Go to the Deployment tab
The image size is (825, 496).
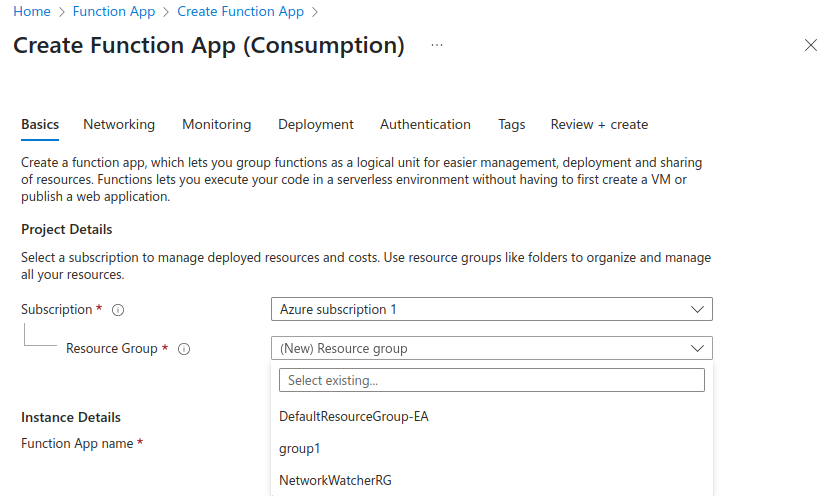coord(315,125)
